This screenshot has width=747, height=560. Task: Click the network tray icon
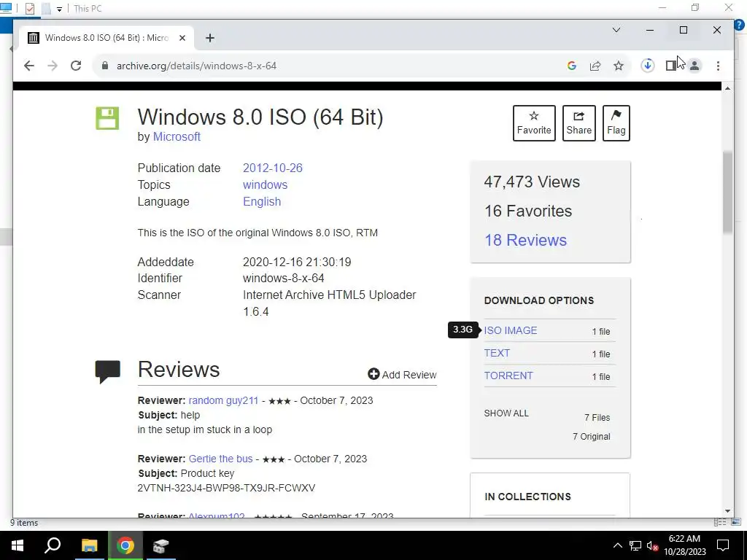635,545
